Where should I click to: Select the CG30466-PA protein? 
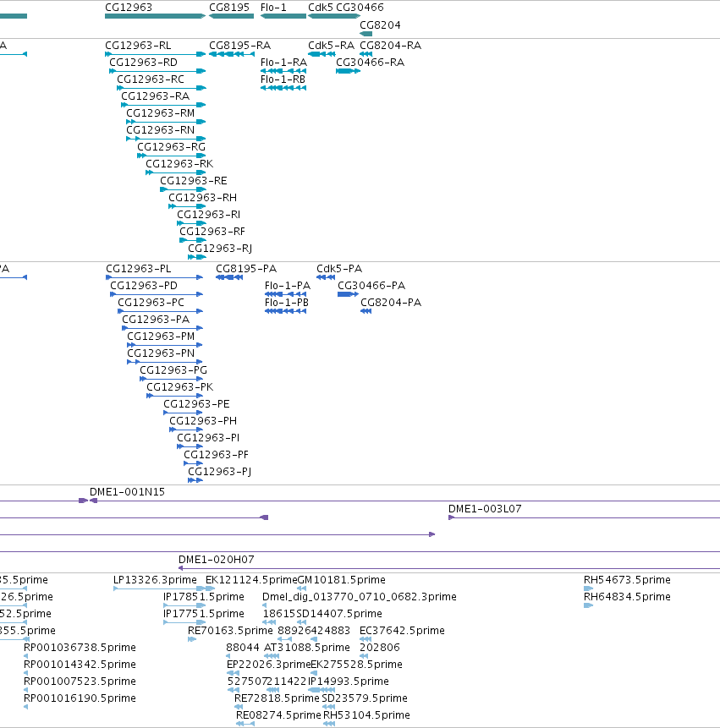(371, 286)
